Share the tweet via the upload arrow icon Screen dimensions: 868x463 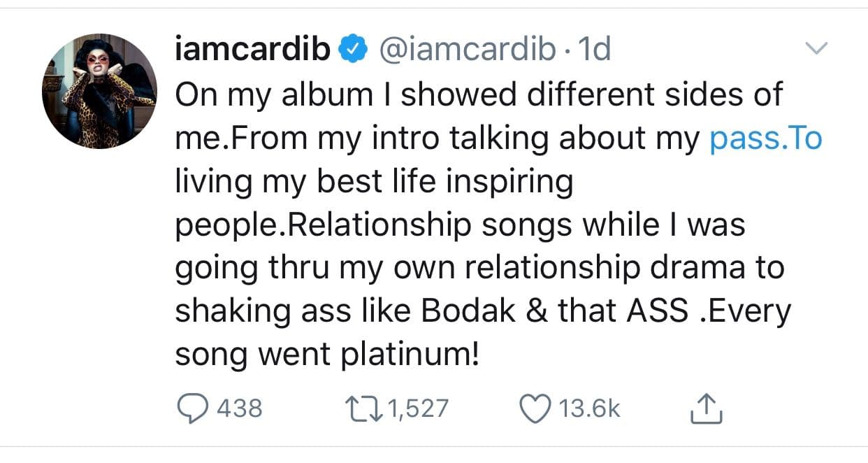click(x=706, y=406)
